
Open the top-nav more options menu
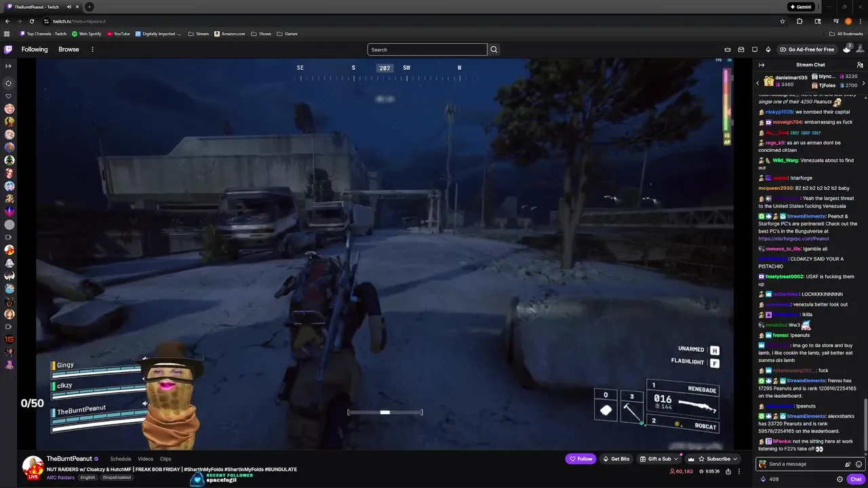(x=92, y=49)
